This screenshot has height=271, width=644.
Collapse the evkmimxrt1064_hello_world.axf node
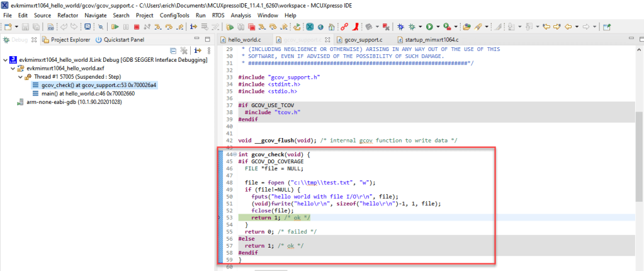tap(12, 68)
